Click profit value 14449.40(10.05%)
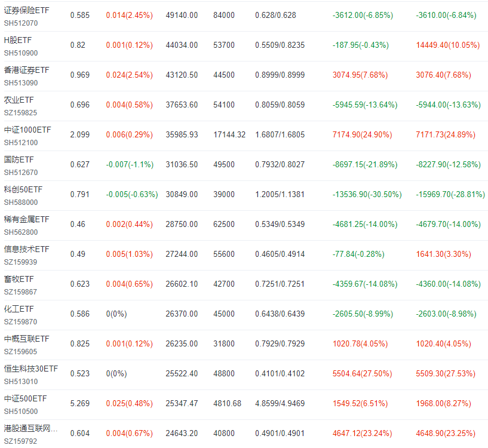This screenshot has width=488, height=448. click(448, 45)
